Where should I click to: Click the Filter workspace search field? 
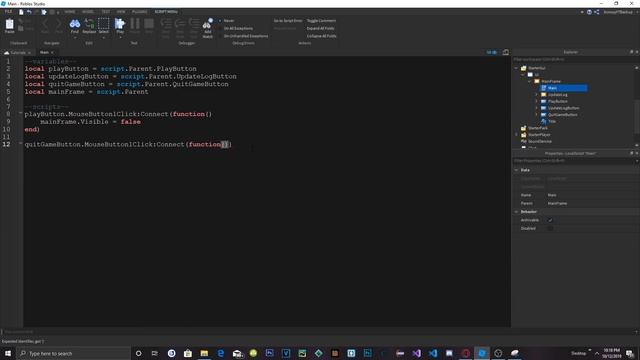574,59
